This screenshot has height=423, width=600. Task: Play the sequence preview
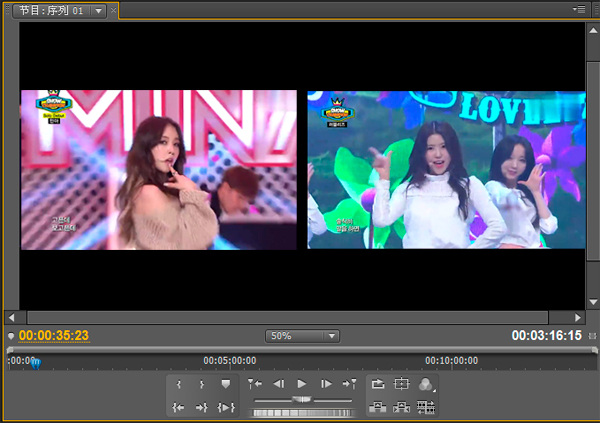(302, 384)
